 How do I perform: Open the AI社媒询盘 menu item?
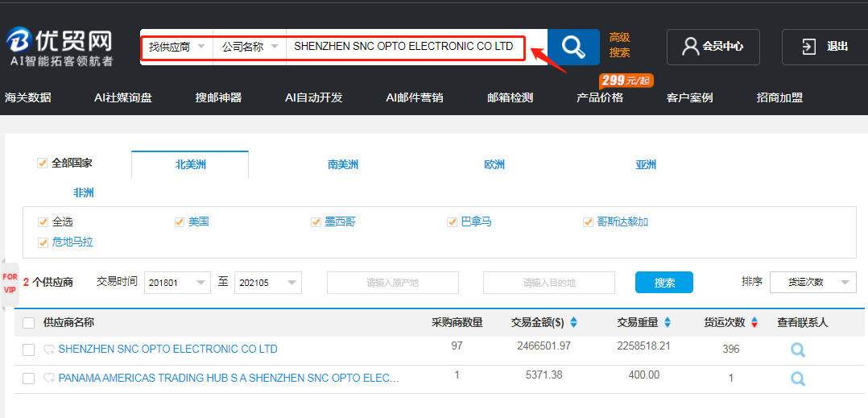pos(123,98)
